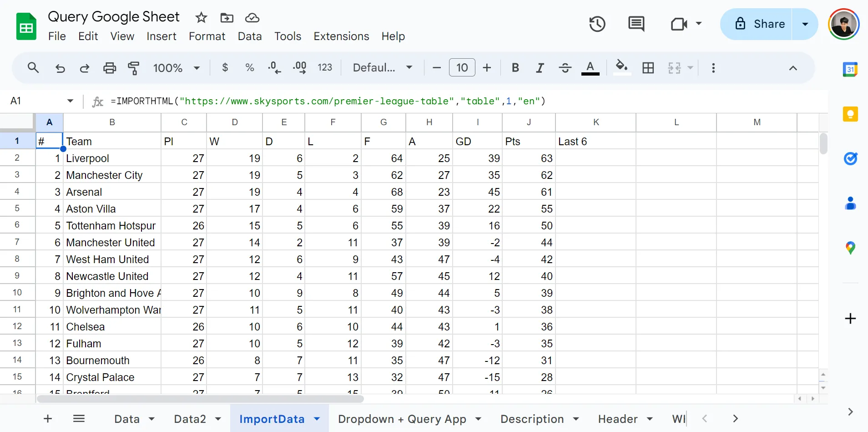868x432 pixels.
Task: Collapse the toolbar with up chevron
Action: [793, 68]
